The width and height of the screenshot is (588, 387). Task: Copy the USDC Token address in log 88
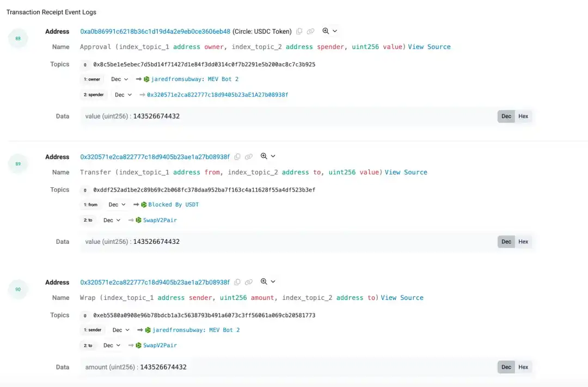click(299, 32)
